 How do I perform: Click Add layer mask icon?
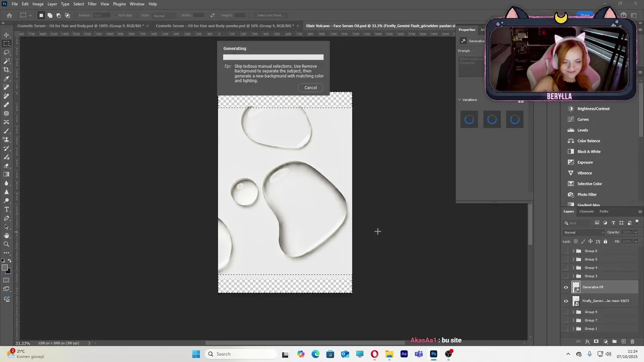coord(596,341)
